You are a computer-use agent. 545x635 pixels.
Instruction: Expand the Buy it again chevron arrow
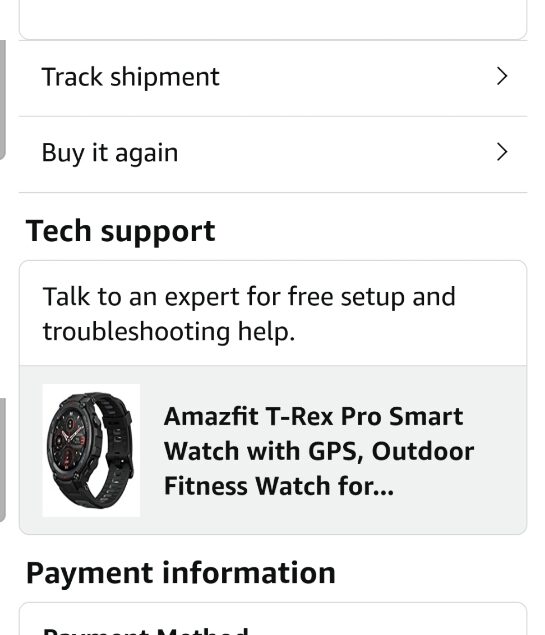coord(502,152)
